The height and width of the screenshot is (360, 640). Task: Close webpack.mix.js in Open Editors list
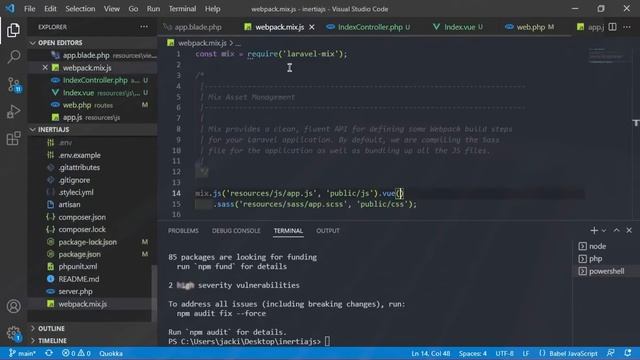45,68
